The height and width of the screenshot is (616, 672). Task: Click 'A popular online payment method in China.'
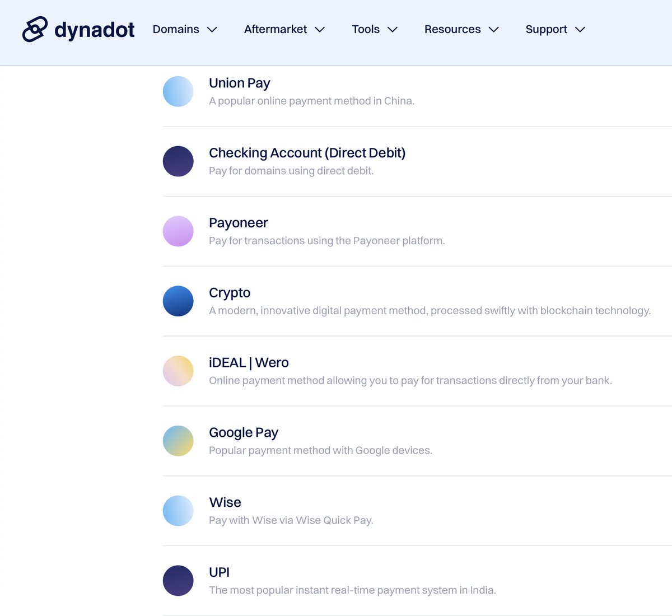(312, 101)
